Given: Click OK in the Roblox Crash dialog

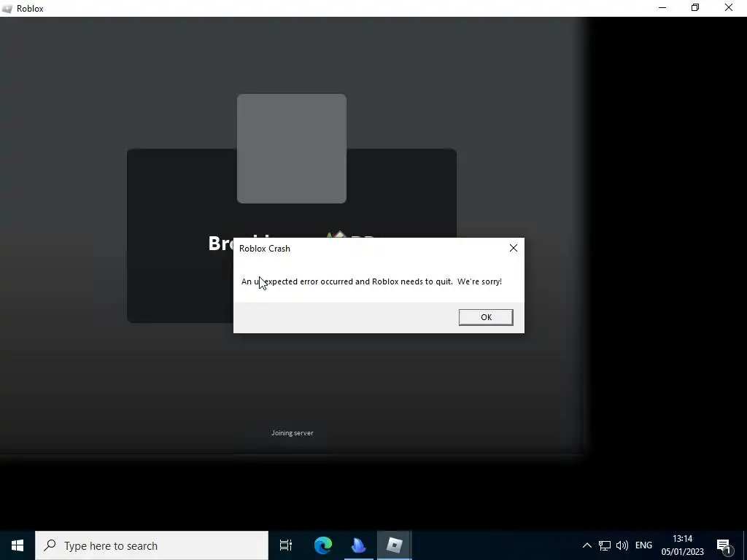Looking at the screenshot, I should click(x=485, y=317).
